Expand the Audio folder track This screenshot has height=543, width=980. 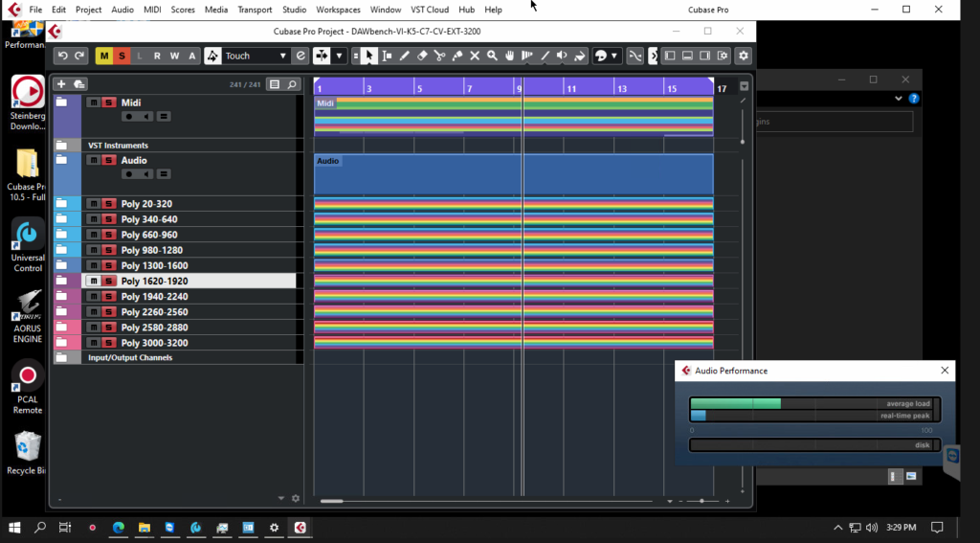pyautogui.click(x=61, y=160)
